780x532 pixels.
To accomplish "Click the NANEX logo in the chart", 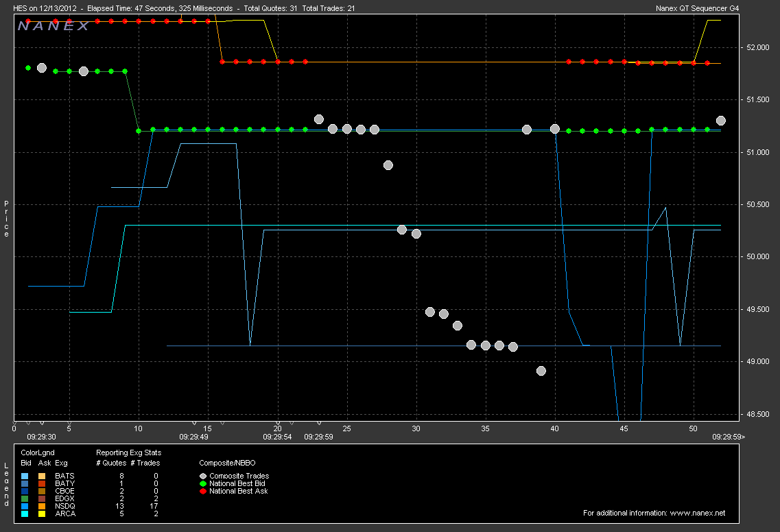I will point(54,26).
